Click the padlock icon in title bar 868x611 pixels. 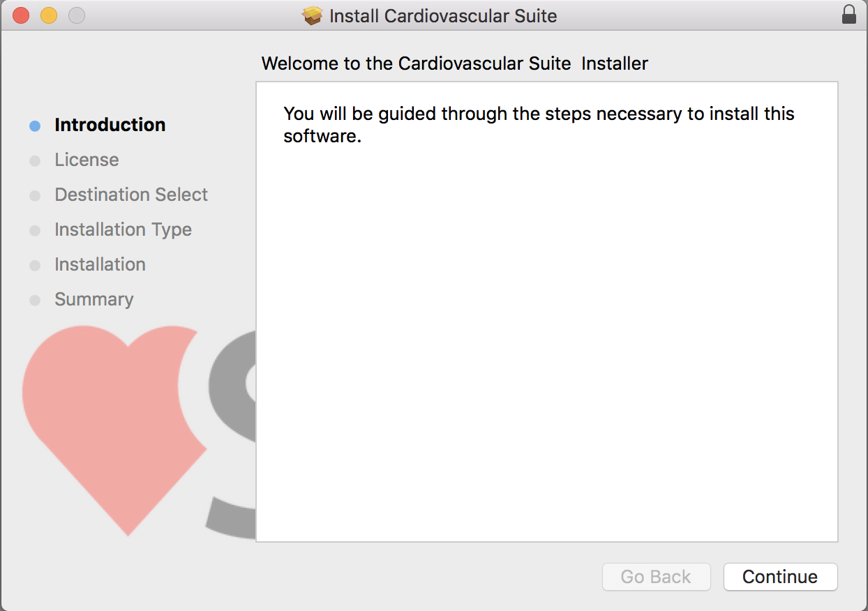848,15
